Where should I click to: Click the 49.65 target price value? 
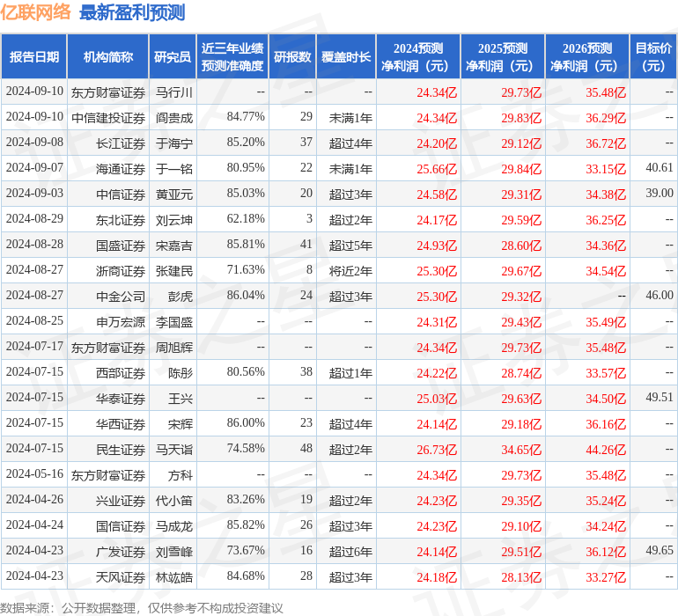(660, 550)
